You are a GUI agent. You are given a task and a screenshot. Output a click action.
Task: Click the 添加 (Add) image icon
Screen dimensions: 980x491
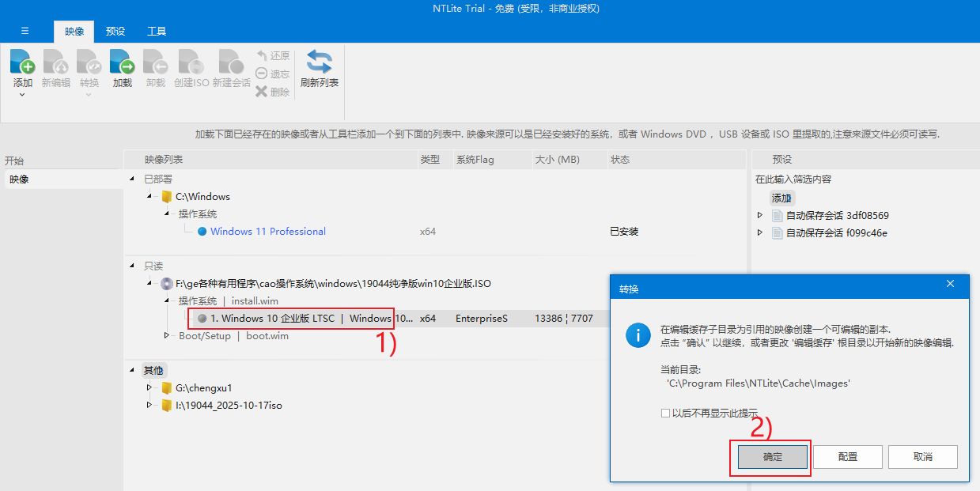pyautogui.click(x=22, y=63)
